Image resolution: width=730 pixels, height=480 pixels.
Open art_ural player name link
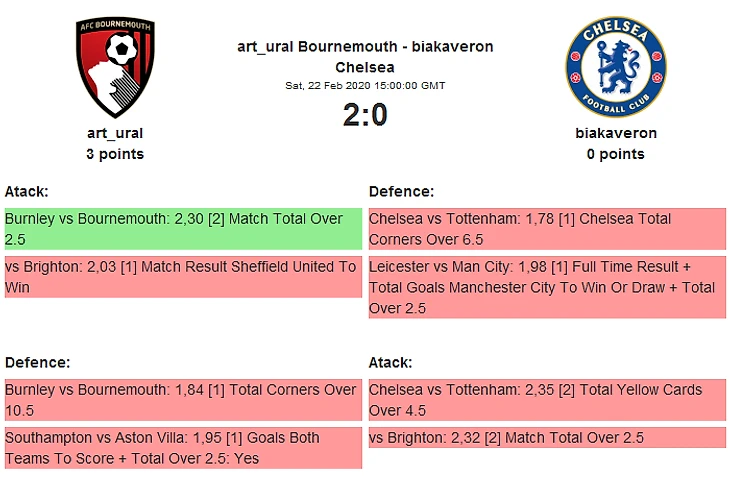[x=115, y=133]
